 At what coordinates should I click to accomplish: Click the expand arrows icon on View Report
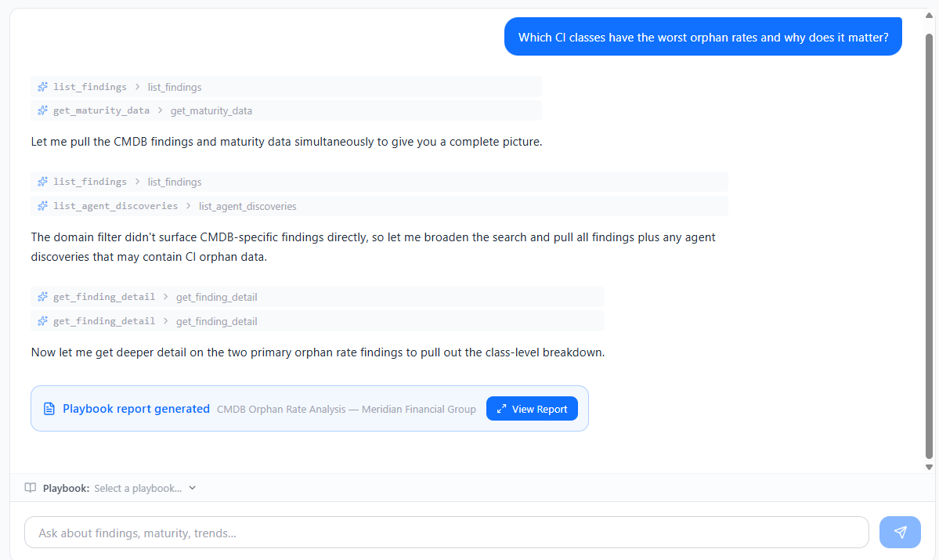pyautogui.click(x=502, y=409)
